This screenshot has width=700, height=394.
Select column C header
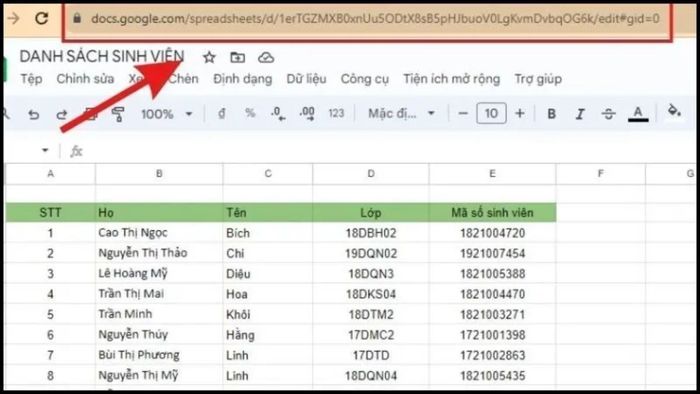pos(268,174)
